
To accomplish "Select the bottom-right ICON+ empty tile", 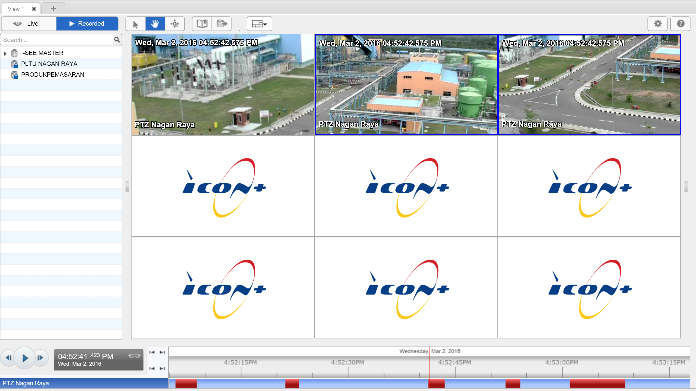I will pos(589,288).
